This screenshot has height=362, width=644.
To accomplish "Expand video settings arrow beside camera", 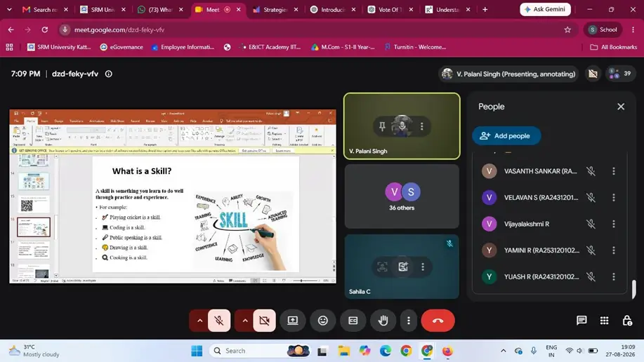I will click(x=244, y=320).
